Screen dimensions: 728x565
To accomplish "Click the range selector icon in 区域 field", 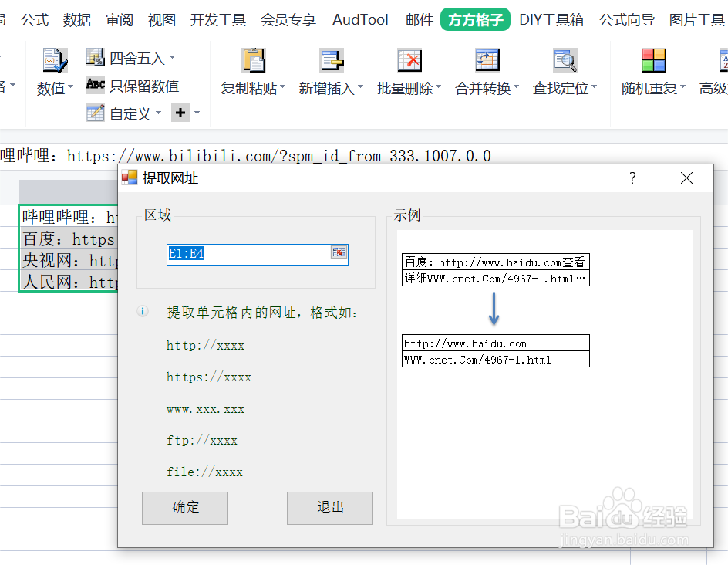I will (x=339, y=252).
